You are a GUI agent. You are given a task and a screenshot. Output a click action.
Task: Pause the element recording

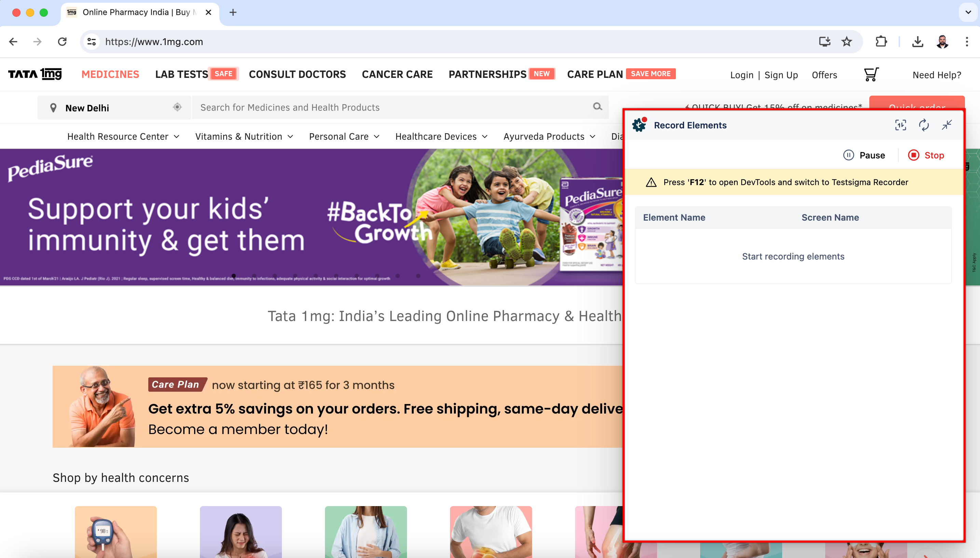(x=864, y=155)
